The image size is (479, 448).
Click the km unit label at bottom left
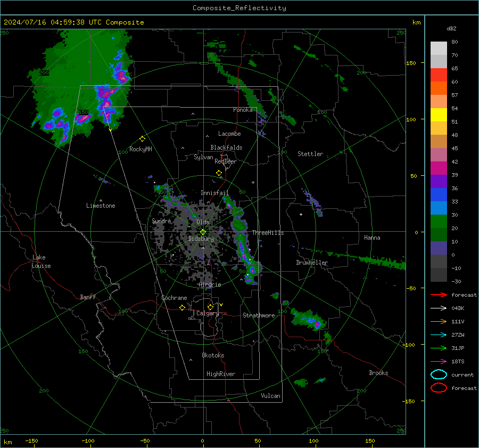[x=8, y=442]
